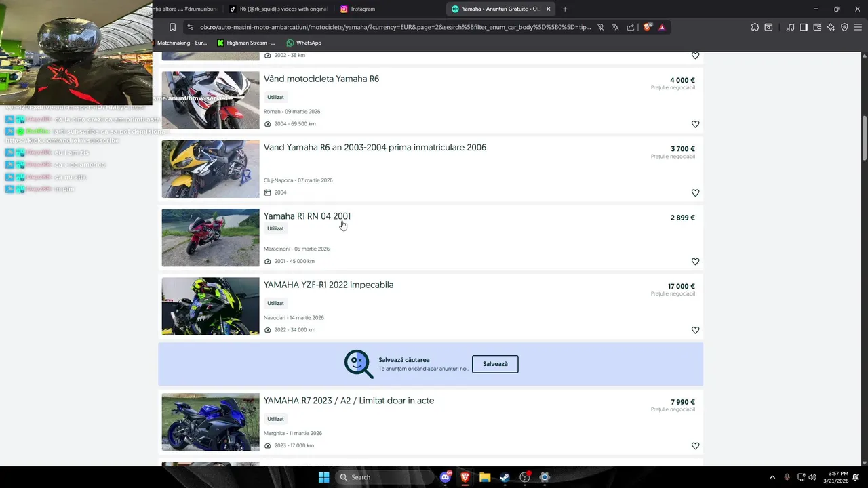Open the Windows Start menu
This screenshot has width=868, height=488.
pos(323,477)
